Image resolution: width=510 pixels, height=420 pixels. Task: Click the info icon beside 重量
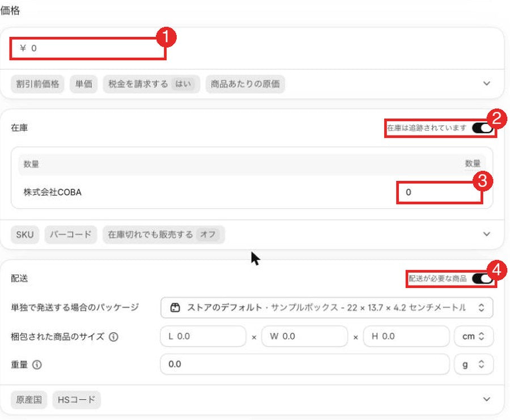[37, 364]
